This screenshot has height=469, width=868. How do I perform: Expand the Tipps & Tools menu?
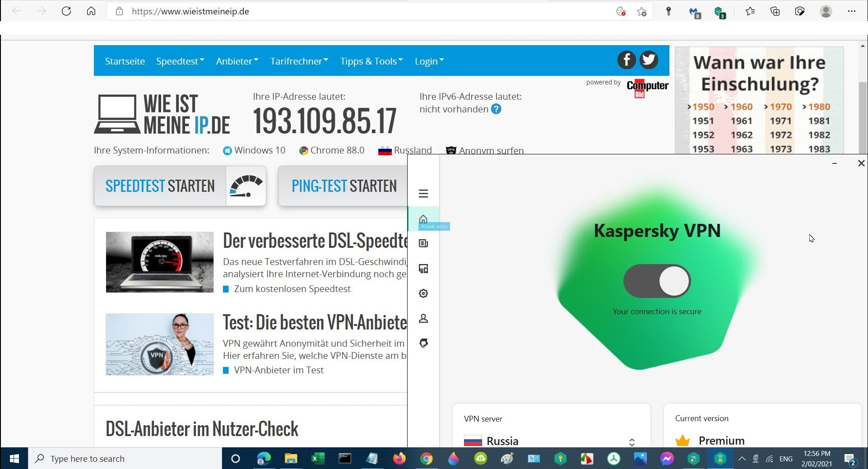(371, 61)
